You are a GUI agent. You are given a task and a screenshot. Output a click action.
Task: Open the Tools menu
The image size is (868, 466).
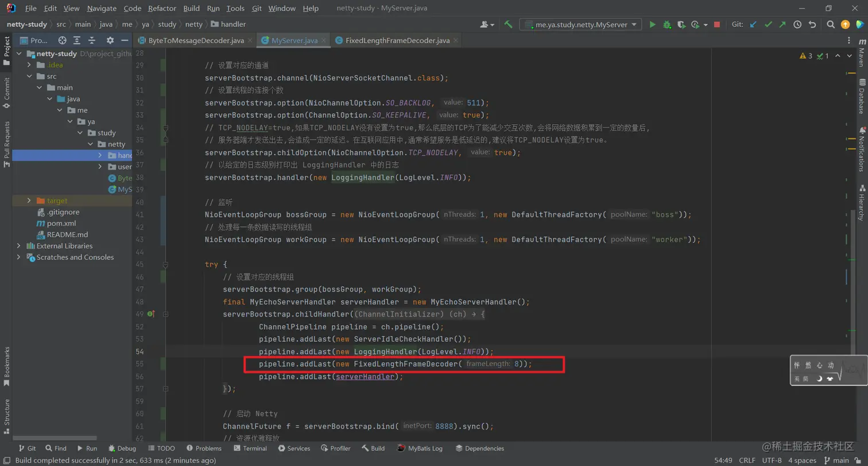[x=235, y=9]
